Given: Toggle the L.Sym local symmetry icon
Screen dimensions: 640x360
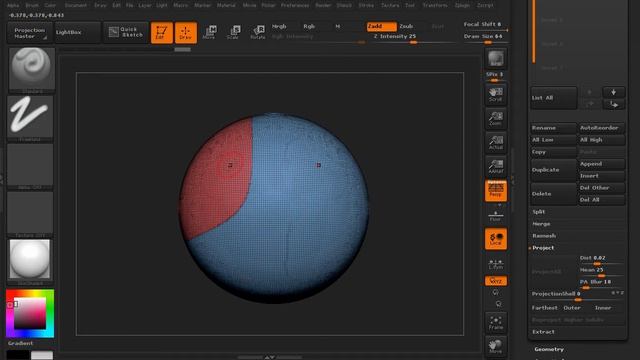Looking at the screenshot, I should click(496, 264).
